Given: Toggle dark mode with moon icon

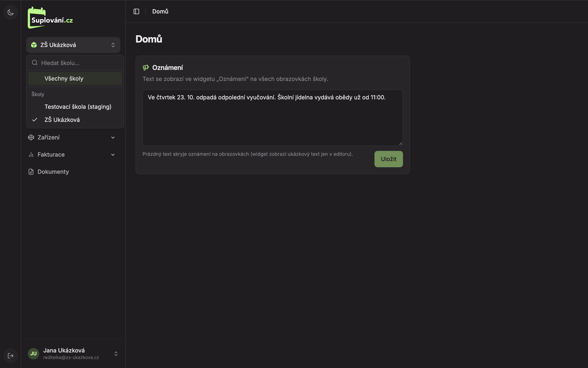Looking at the screenshot, I should point(10,12).
